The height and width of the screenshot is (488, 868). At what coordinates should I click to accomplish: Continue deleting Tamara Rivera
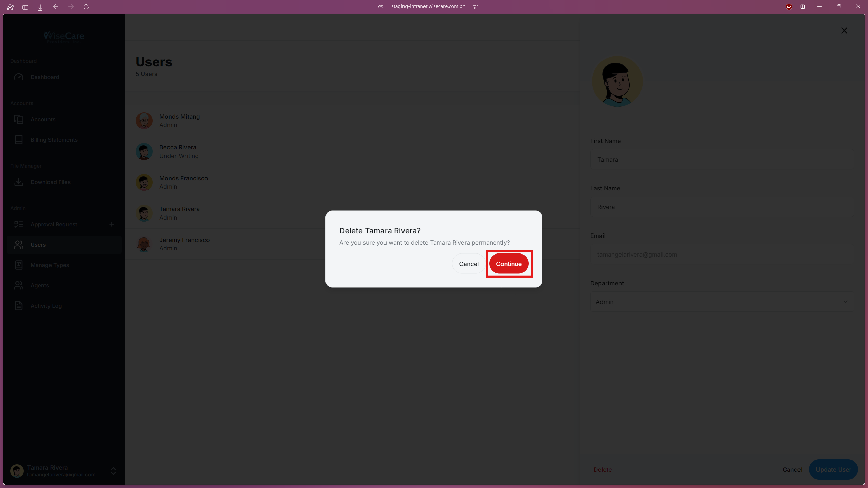click(509, 264)
